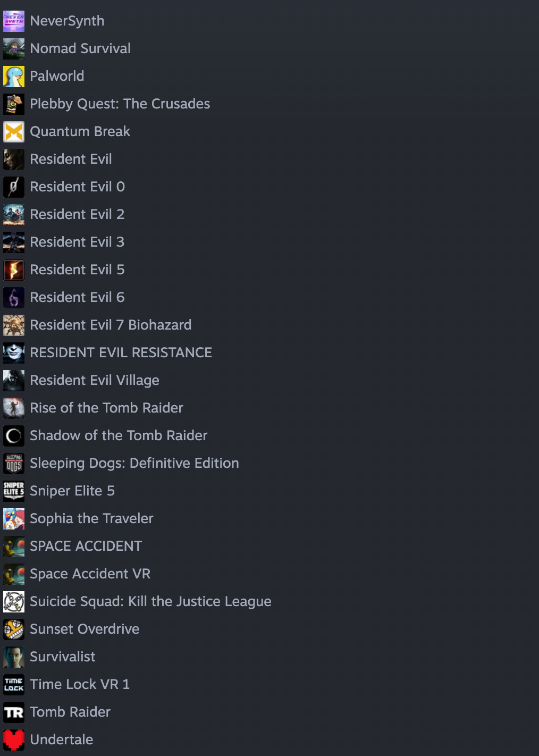
Task: Click the Sniper Elite 5 icon
Action: coord(14,491)
